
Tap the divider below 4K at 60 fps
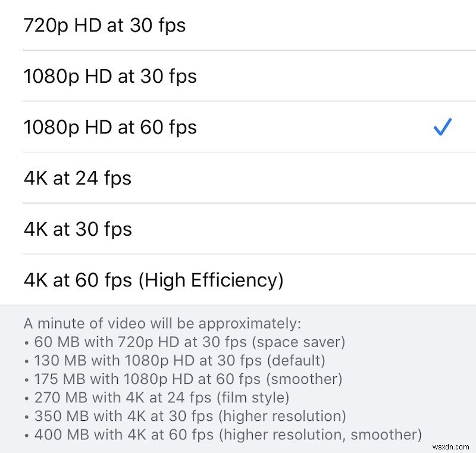238,304
